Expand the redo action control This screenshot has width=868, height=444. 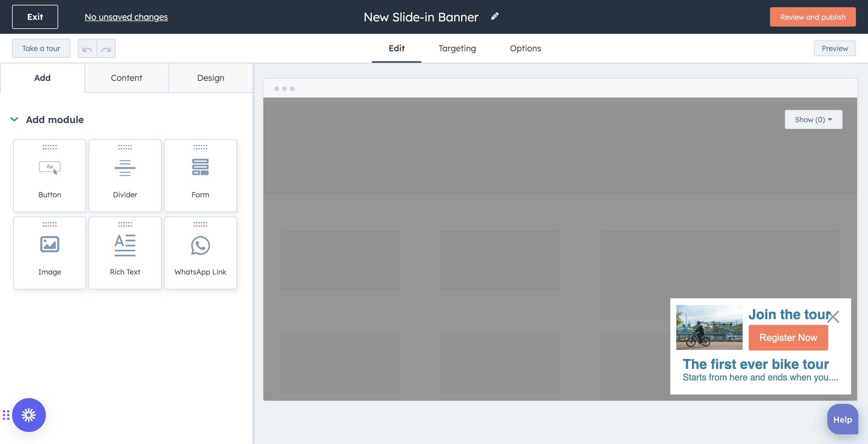[x=106, y=48]
